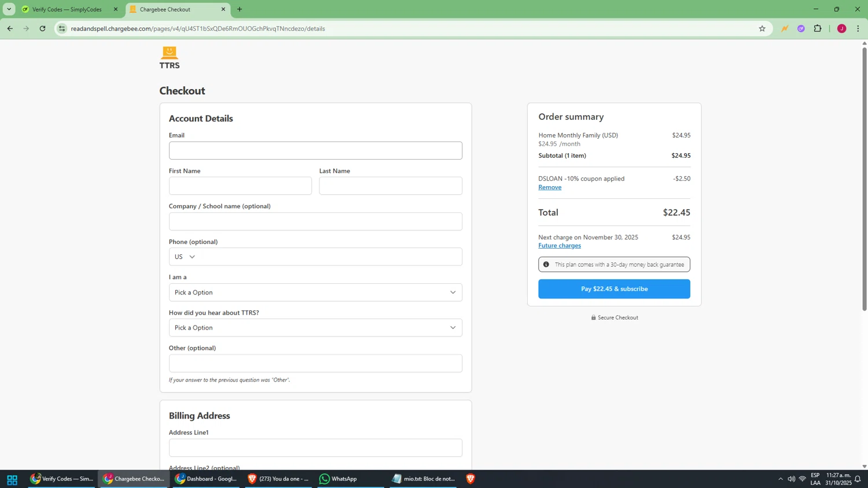
Task: Close the Chargebee Checkout tab
Action: 223,9
